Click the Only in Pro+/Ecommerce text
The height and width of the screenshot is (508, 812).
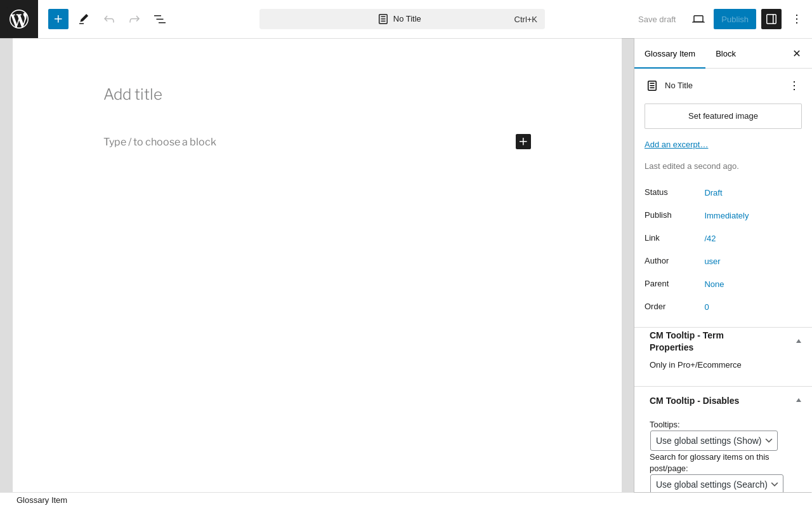(x=695, y=365)
